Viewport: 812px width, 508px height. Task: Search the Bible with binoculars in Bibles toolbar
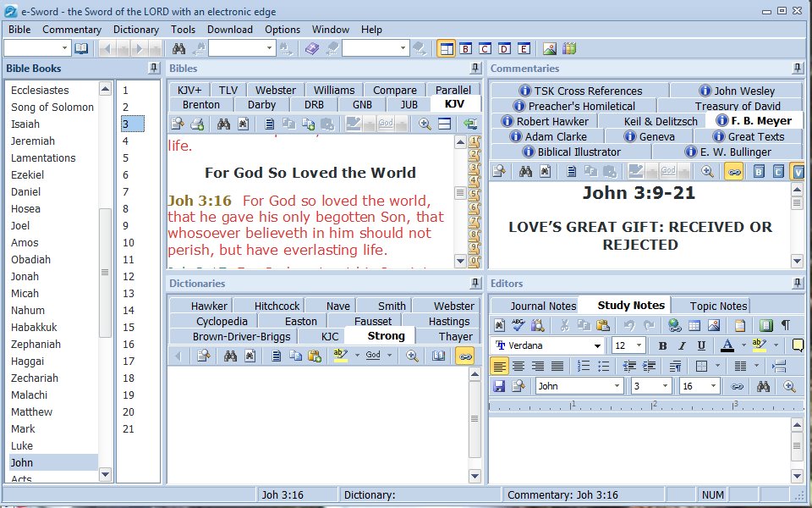click(x=223, y=124)
